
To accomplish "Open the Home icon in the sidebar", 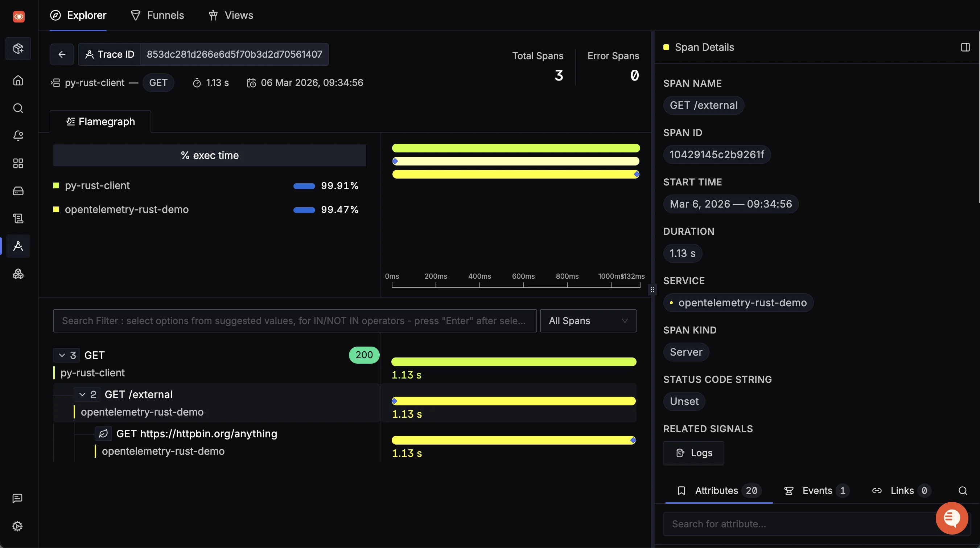I will coord(18,81).
